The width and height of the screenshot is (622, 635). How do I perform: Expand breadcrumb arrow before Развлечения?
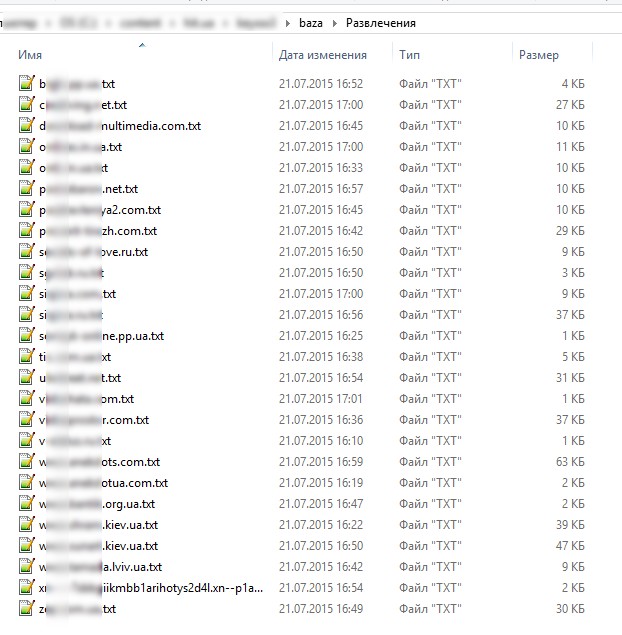point(334,23)
